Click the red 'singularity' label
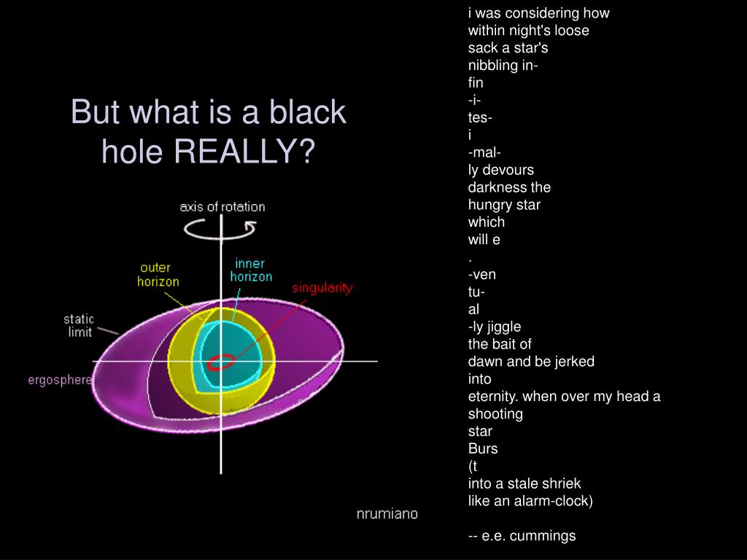The width and height of the screenshot is (747, 560). click(322, 288)
